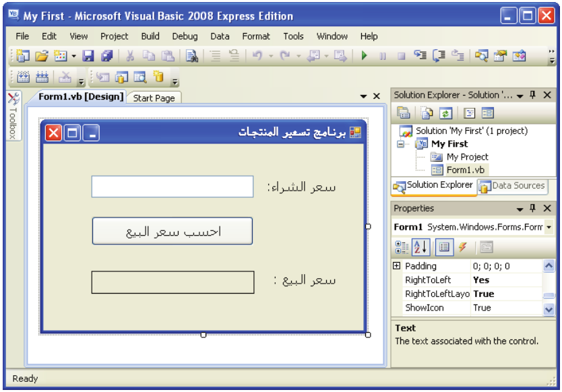This screenshot has height=392, width=562.
Task: Open the Build menu
Action: [x=150, y=36]
